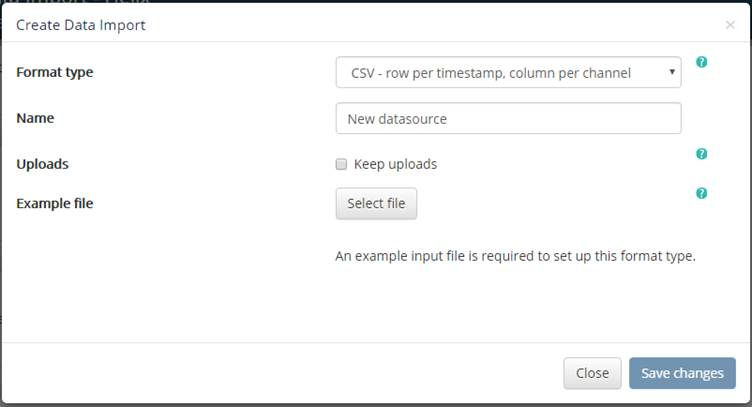Close the Create Data Import dialog

click(592, 373)
